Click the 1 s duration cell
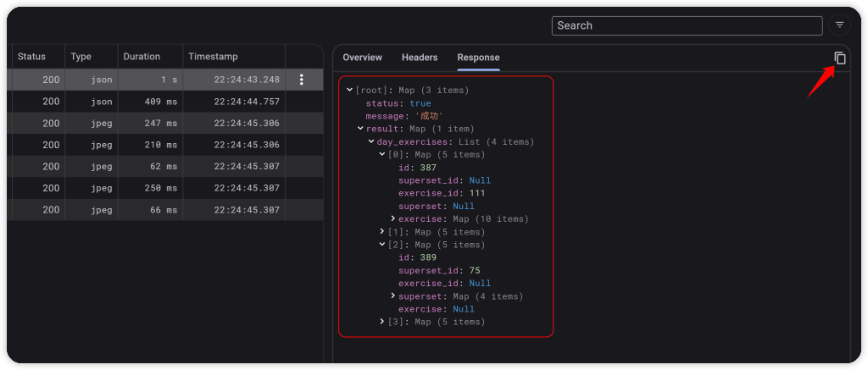This screenshot has width=868, height=370. click(x=150, y=80)
